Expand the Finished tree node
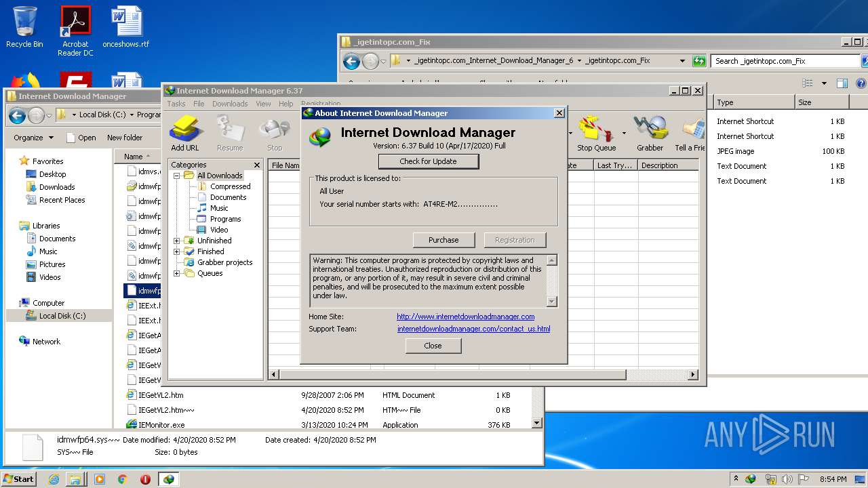The width and height of the screenshot is (868, 488). pyautogui.click(x=177, y=251)
